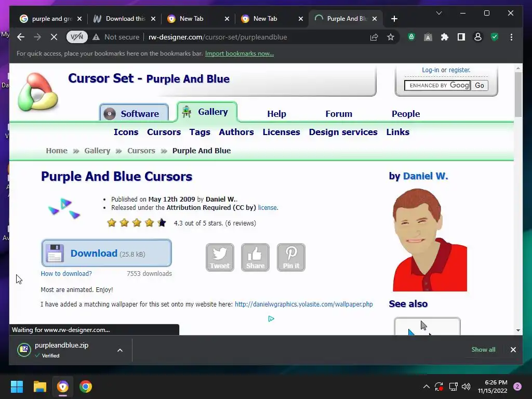Image resolution: width=532 pixels, height=399 pixels.
Task: Click the register link
Action: pyautogui.click(x=459, y=70)
